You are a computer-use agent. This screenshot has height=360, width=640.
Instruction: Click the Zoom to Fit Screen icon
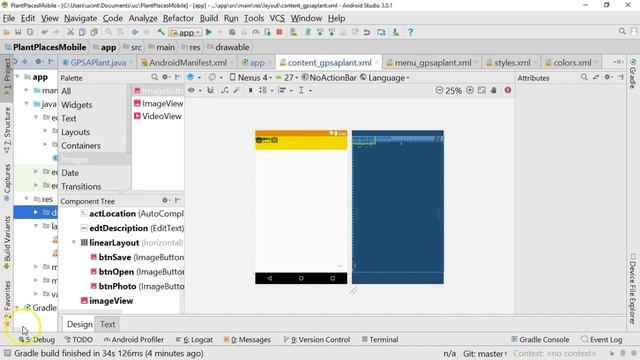click(x=482, y=90)
